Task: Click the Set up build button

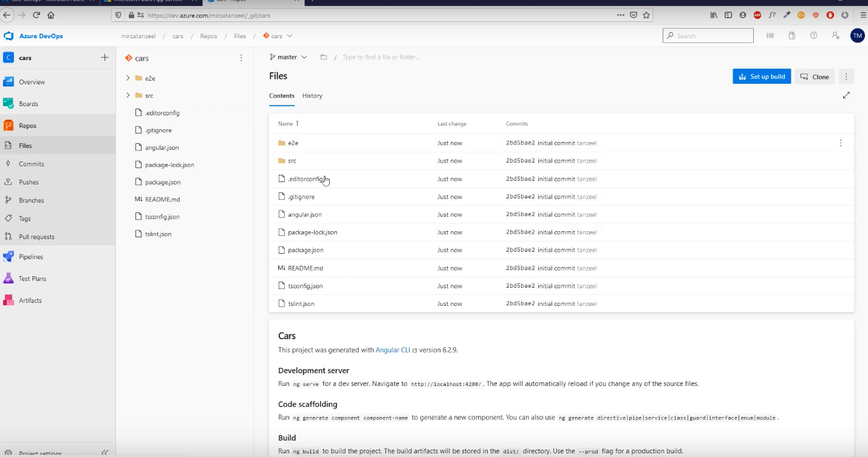Action: (762, 76)
